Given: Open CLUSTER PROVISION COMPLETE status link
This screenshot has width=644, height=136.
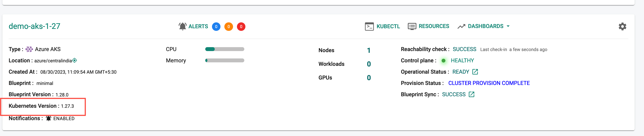Looking at the screenshot, I should pyautogui.click(x=489, y=83).
